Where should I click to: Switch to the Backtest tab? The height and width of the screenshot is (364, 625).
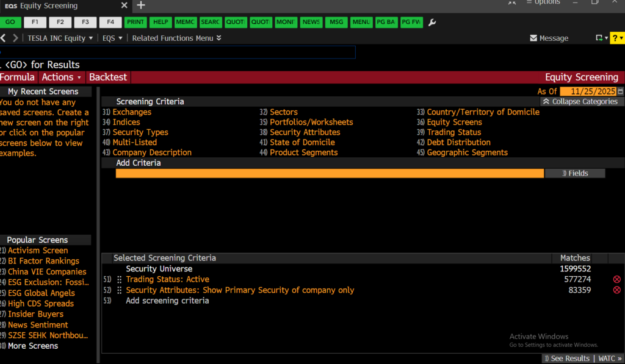point(108,77)
